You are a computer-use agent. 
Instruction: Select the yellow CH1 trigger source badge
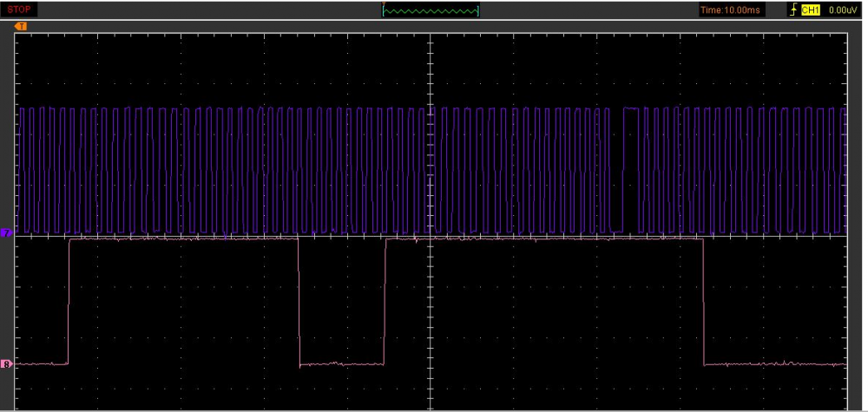(810, 10)
